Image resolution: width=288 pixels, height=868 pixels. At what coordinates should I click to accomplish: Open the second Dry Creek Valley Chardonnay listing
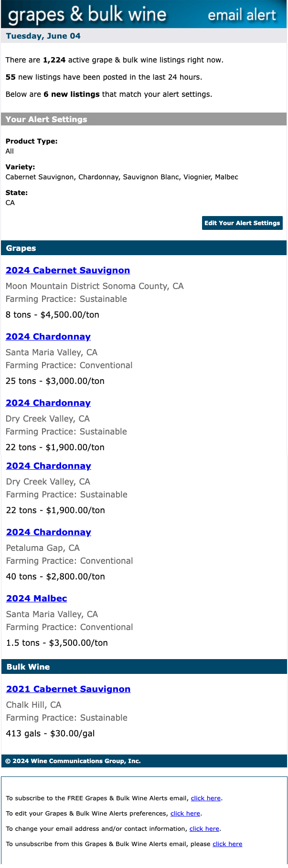point(48,466)
